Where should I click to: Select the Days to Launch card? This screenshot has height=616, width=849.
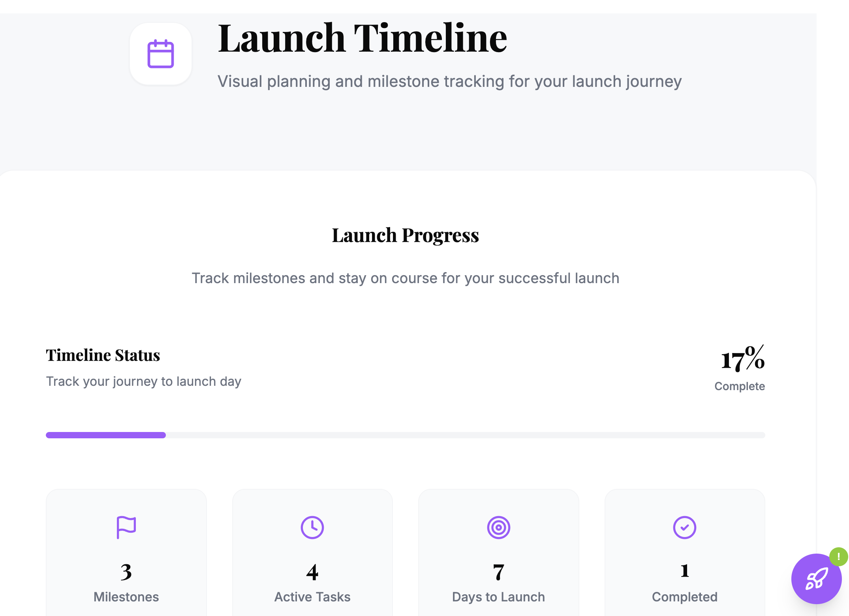click(x=498, y=553)
